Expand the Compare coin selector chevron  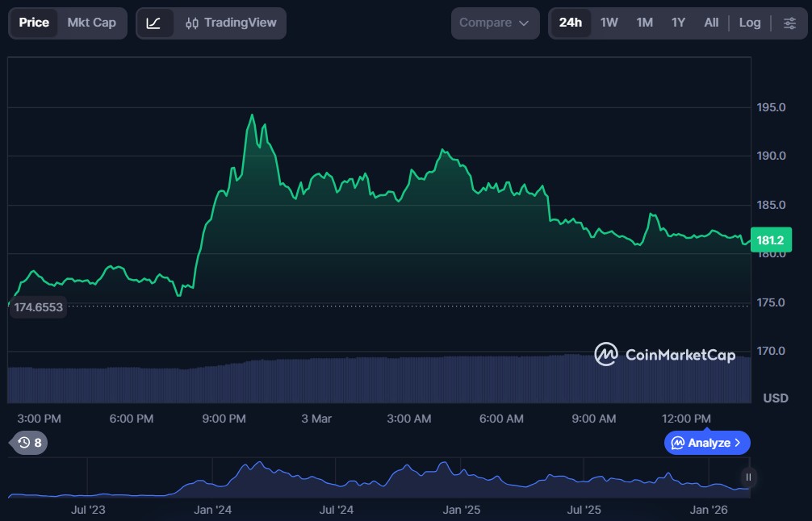(x=522, y=23)
